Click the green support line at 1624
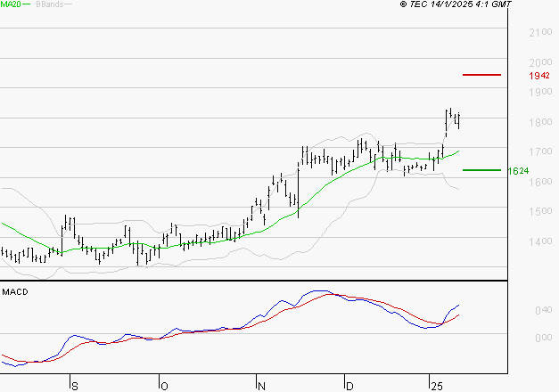 [481, 170]
